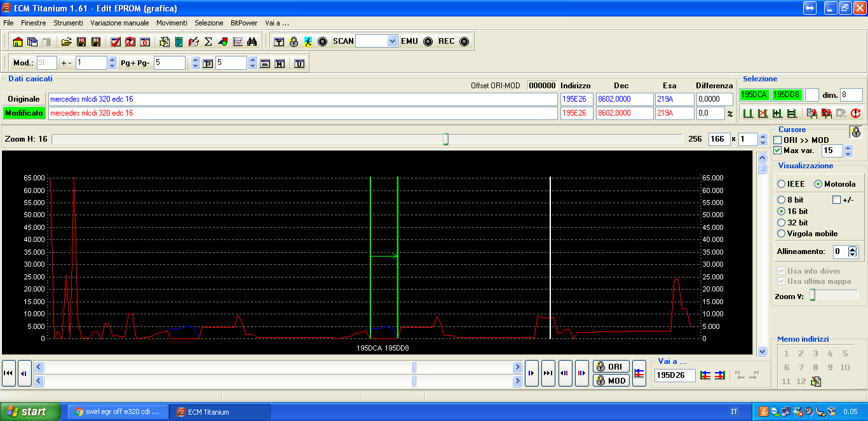Image resolution: width=868 pixels, height=421 pixels.
Task: Open the SCAN dropdown list
Action: coord(392,41)
